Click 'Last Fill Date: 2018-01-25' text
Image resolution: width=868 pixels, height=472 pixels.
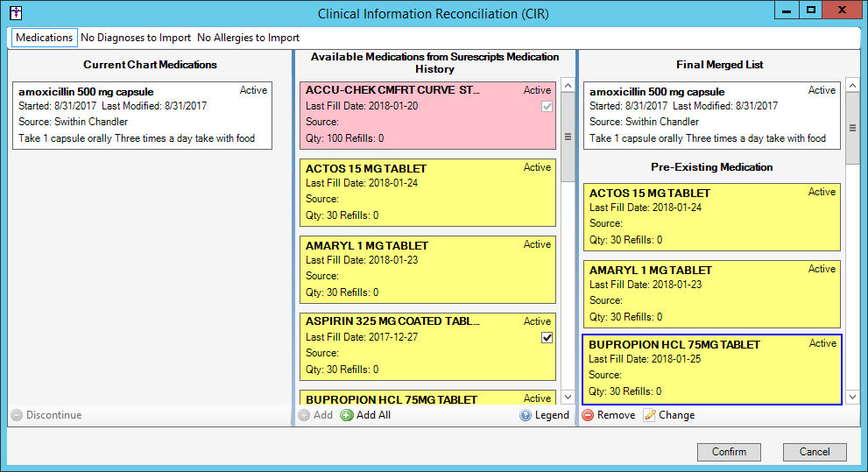[x=645, y=359]
